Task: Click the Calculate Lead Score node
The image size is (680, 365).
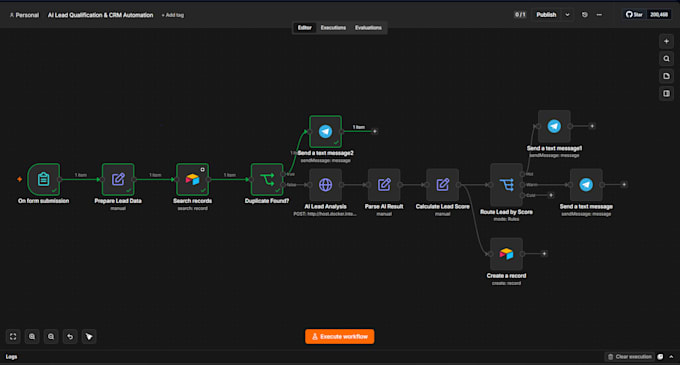Action: click(x=442, y=185)
